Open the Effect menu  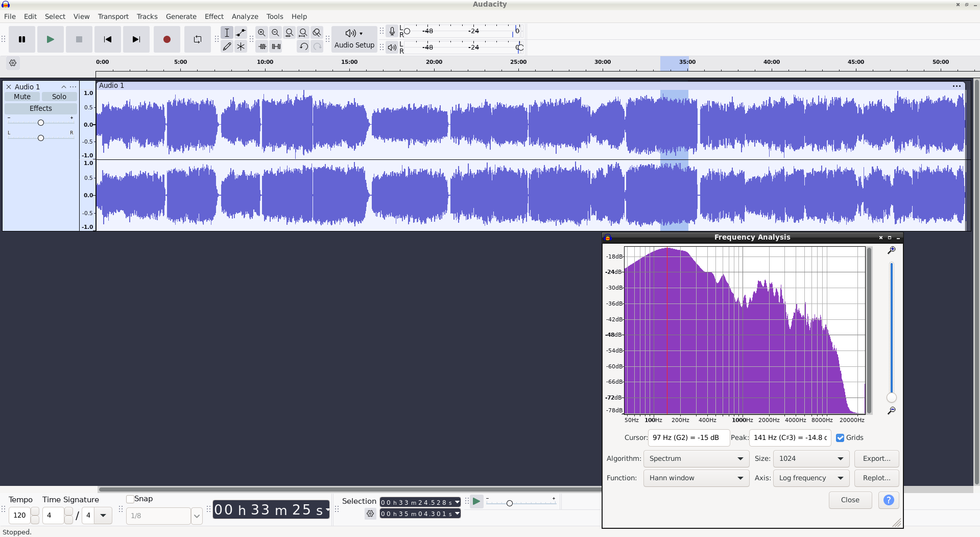click(x=214, y=16)
